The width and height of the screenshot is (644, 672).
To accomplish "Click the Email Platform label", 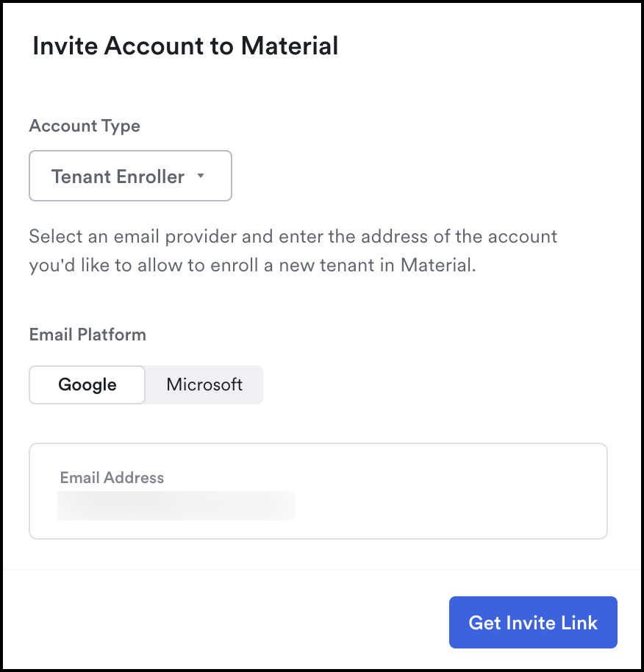I will 87,335.
